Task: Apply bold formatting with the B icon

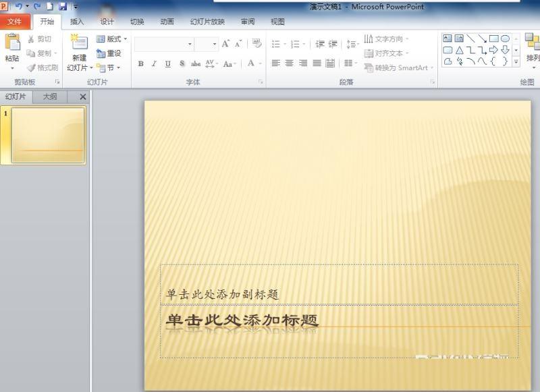Action: 140,63
